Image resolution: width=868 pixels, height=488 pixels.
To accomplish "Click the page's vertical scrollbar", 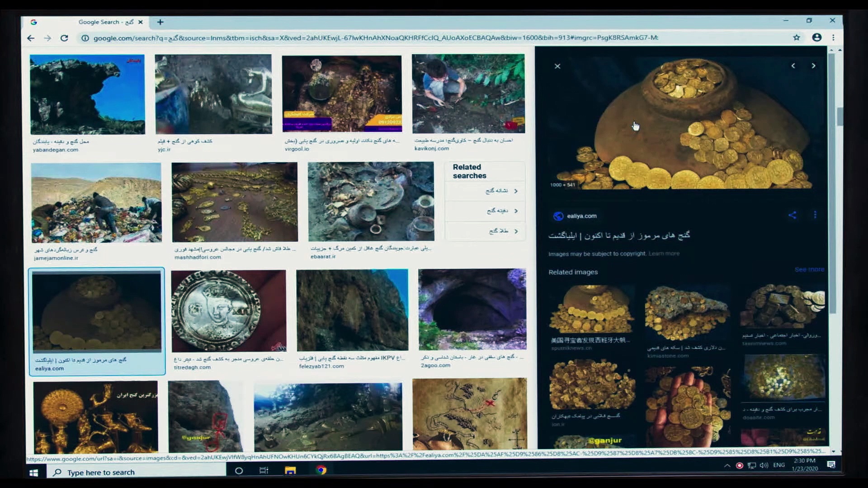I will pos(840,117).
